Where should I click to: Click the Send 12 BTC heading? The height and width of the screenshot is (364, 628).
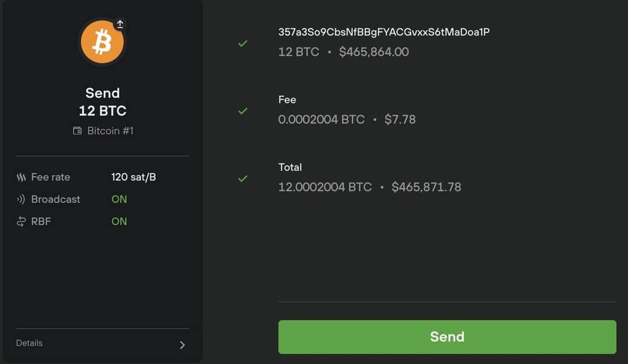[x=102, y=102]
